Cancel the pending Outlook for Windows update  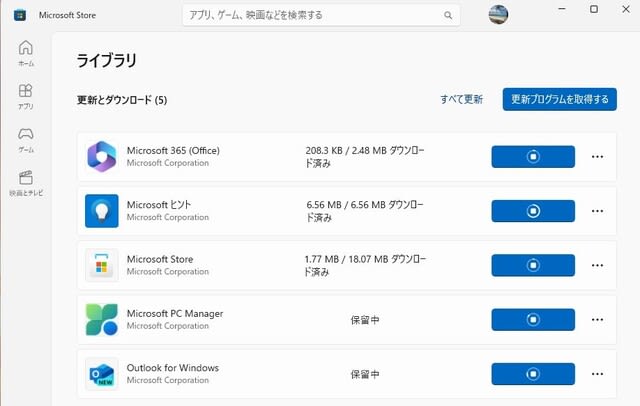(x=533, y=374)
